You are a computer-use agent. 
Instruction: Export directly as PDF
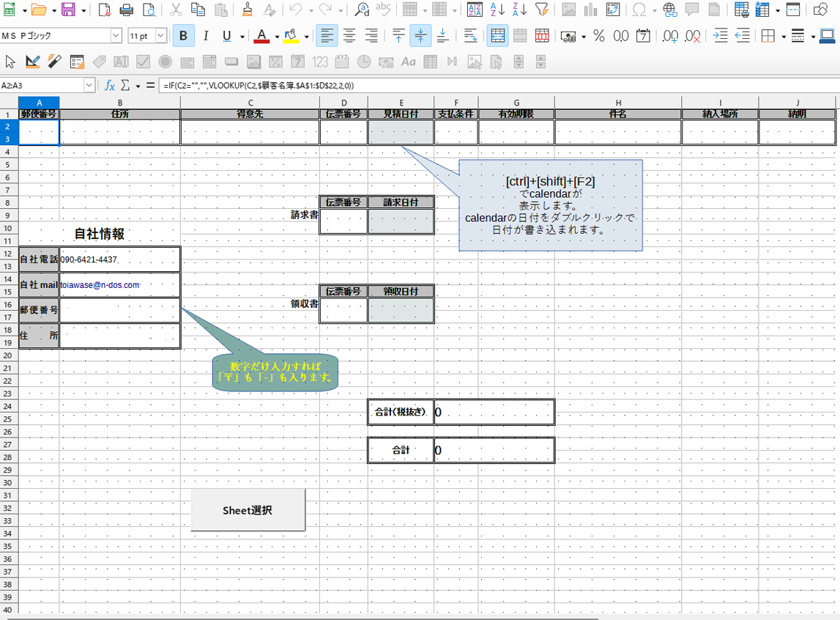[x=104, y=10]
